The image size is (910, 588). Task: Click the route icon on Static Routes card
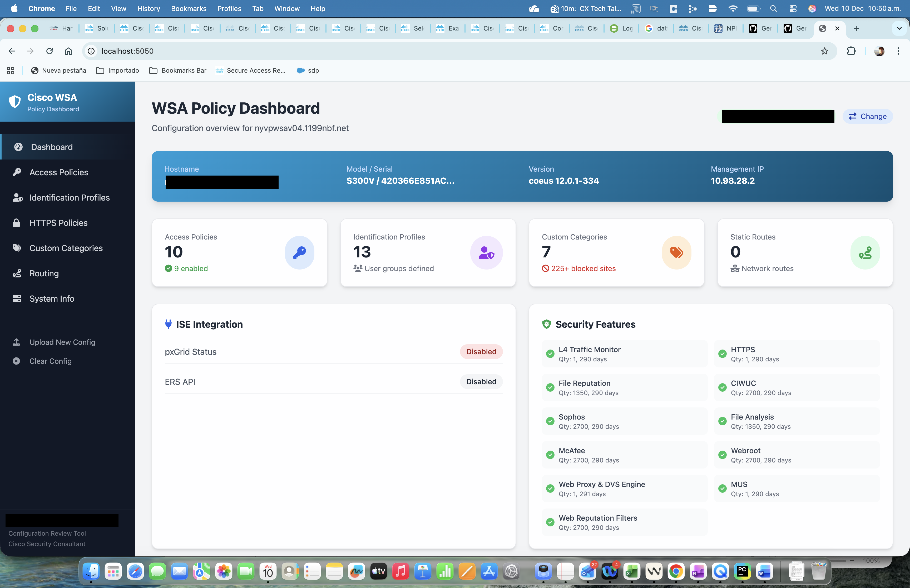pyautogui.click(x=865, y=252)
